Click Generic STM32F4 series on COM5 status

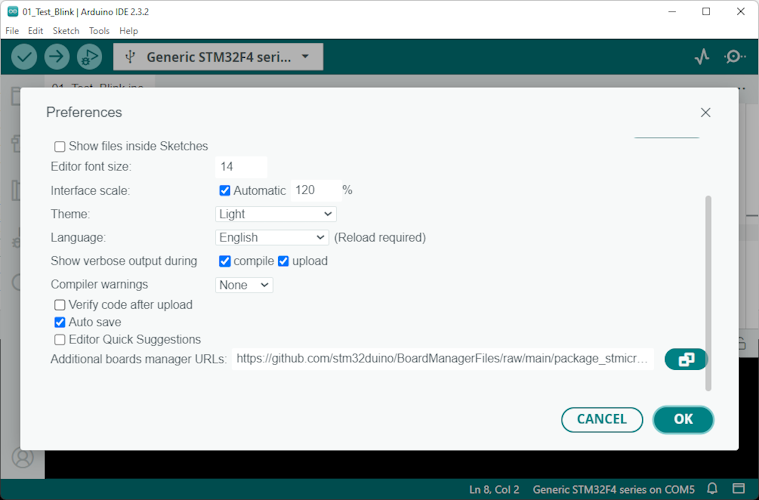pos(614,489)
